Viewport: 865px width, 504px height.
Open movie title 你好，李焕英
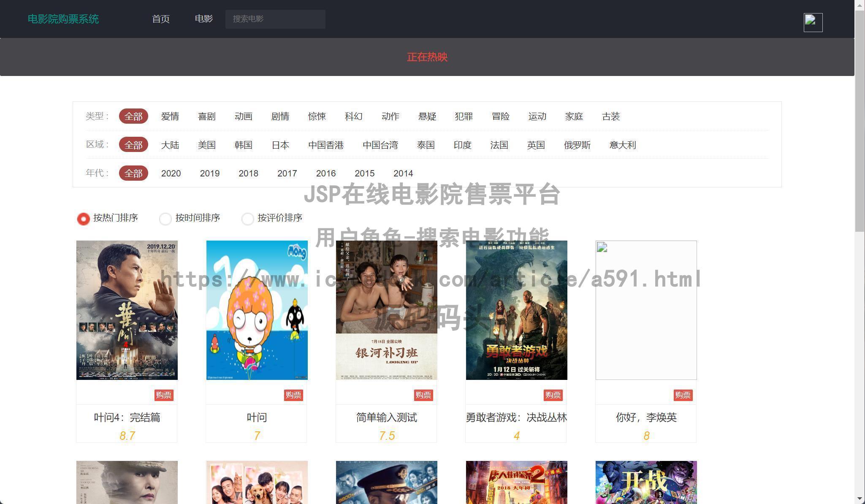coord(645,417)
